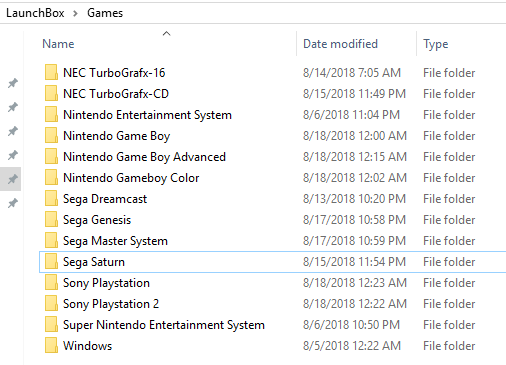Click the breadcrumb chevron after LaunchBox

point(75,13)
